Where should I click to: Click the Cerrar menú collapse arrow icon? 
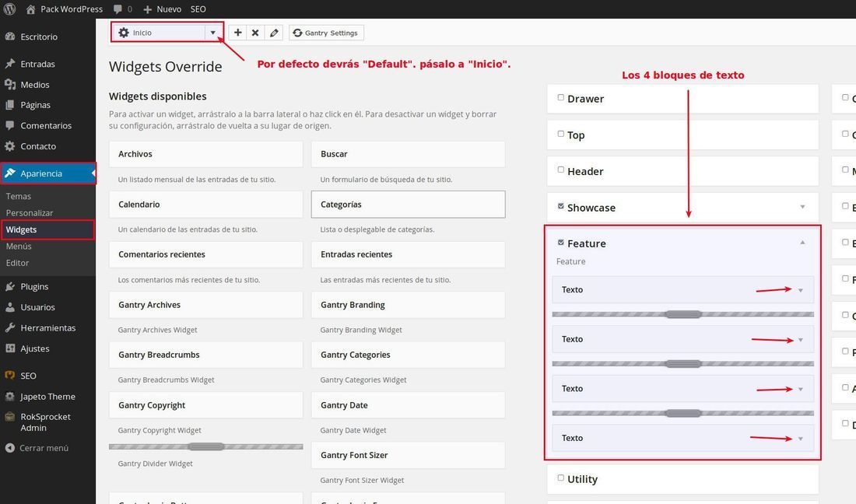pos(10,448)
